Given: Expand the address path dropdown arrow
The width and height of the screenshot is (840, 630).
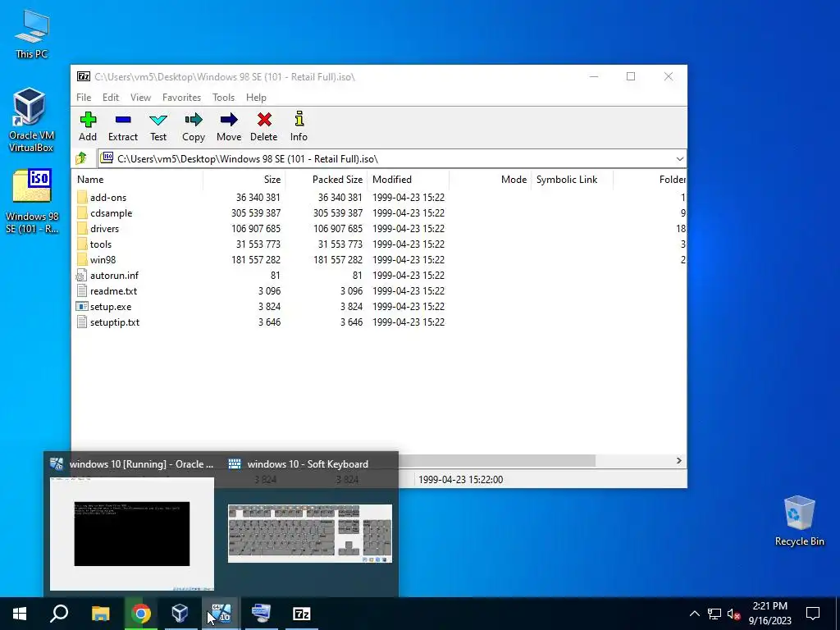Looking at the screenshot, I should tap(679, 158).
